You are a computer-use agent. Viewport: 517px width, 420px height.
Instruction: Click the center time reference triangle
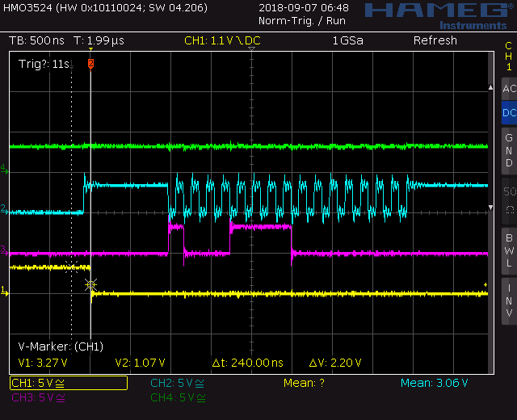point(251,48)
